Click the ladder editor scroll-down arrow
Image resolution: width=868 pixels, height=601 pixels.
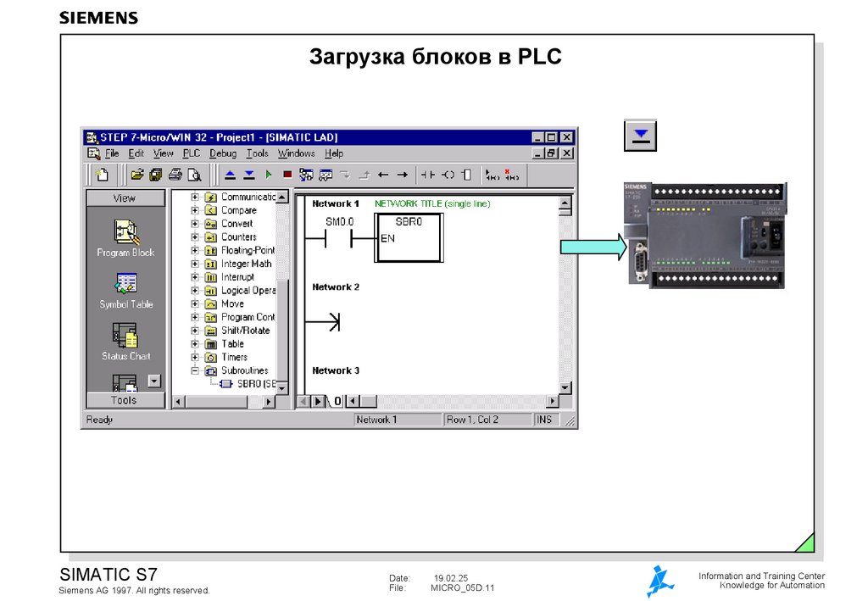point(565,388)
